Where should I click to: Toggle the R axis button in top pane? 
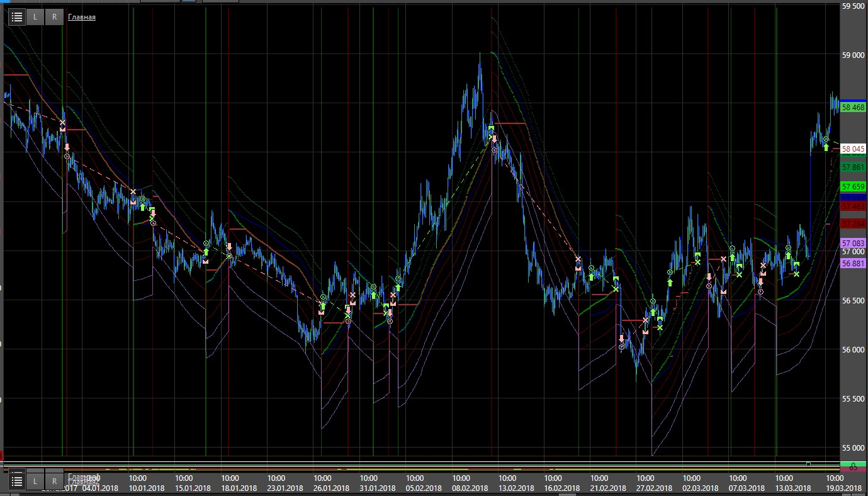[54, 17]
